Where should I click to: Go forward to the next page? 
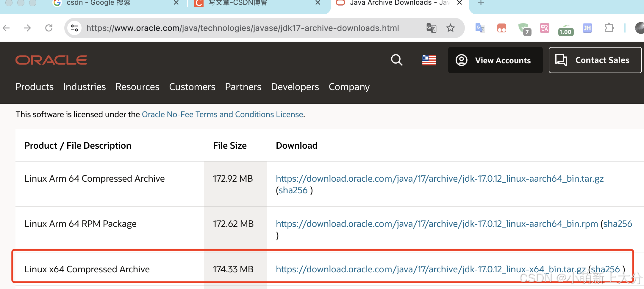27,28
